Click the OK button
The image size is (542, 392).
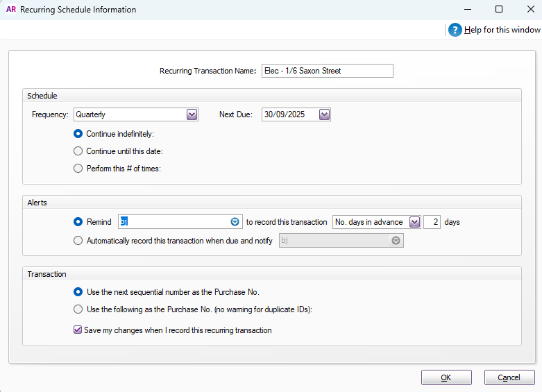(x=446, y=377)
